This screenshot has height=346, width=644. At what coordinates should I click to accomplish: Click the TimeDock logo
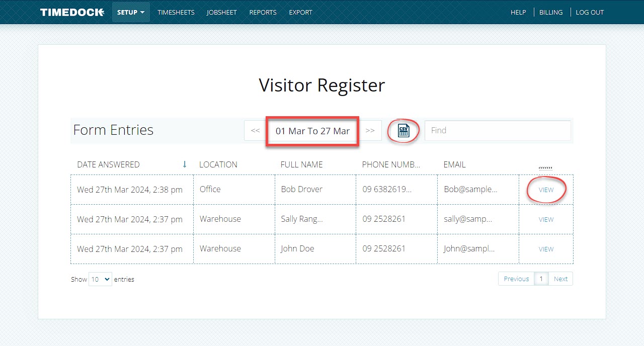point(72,12)
